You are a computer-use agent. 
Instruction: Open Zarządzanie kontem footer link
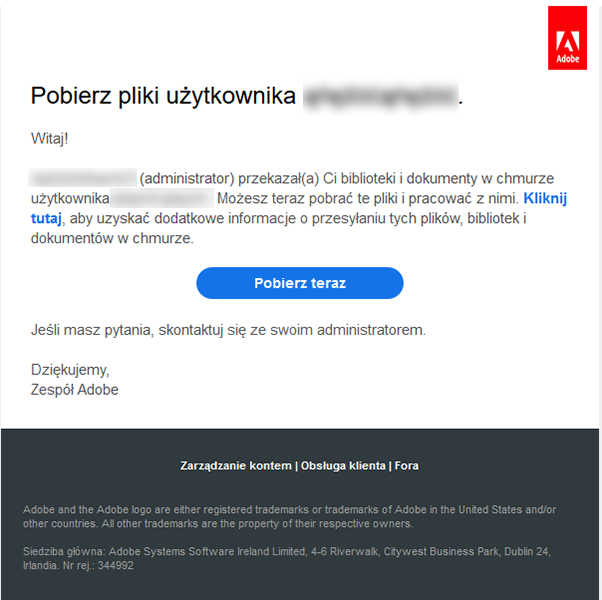(236, 466)
